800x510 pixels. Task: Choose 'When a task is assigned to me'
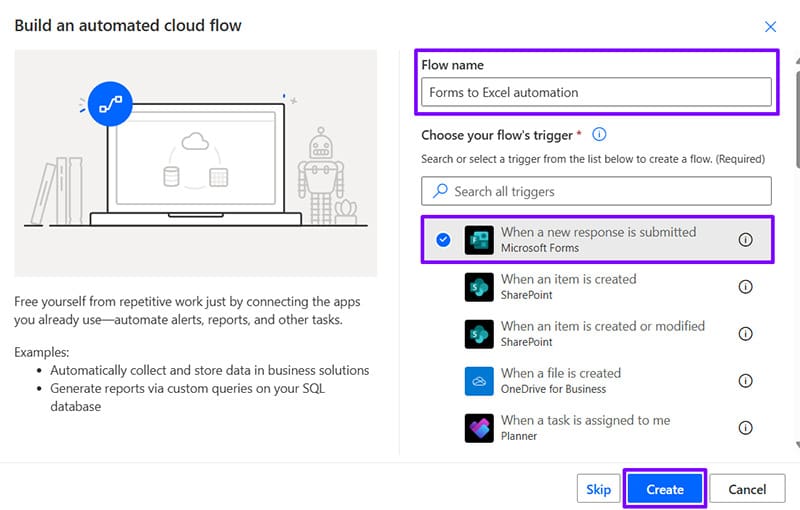585,421
